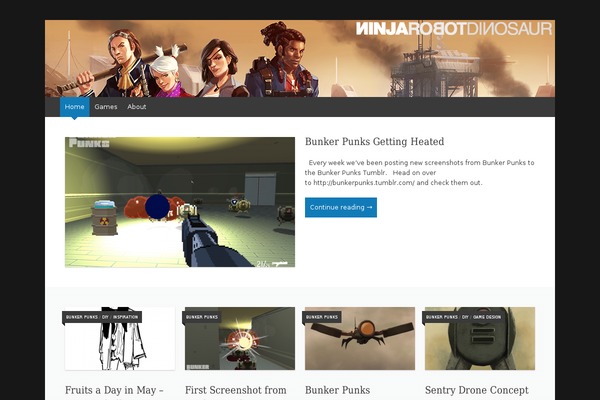Screen dimensions: 600x400
Task: Open the First Screenshot explosion thumbnail
Action: coord(240,338)
